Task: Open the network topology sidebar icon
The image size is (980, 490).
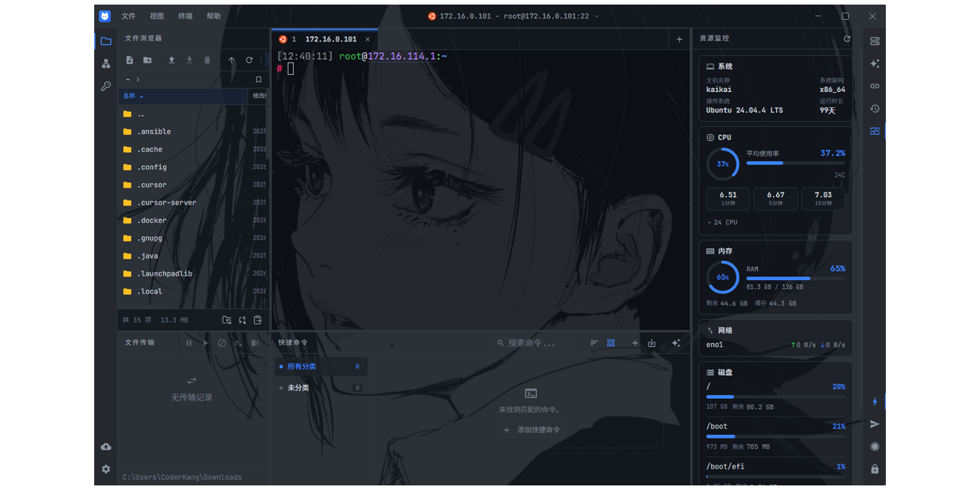Action: pos(106,64)
